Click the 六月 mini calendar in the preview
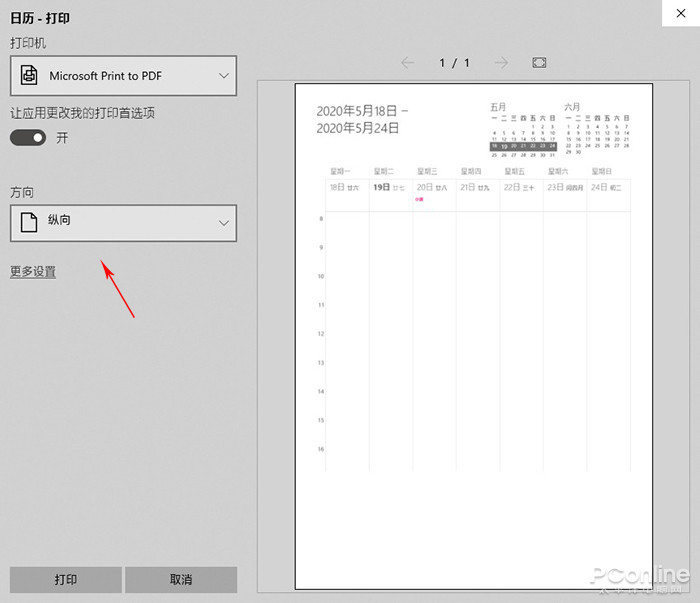 [597, 129]
